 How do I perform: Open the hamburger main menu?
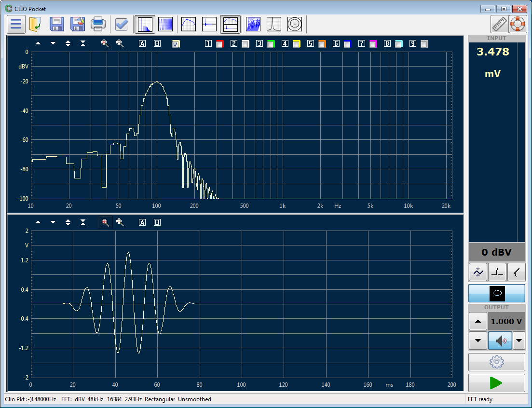coord(15,24)
